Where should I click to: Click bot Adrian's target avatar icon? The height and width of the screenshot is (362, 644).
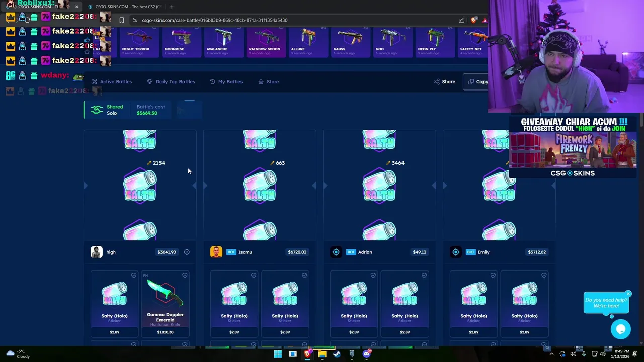tap(336, 252)
